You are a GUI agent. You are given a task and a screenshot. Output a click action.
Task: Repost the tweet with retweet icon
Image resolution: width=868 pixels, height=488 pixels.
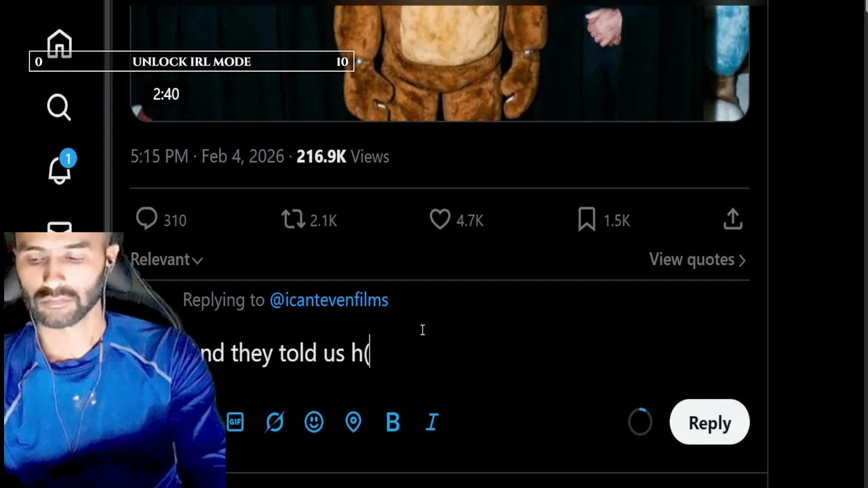[x=293, y=220]
